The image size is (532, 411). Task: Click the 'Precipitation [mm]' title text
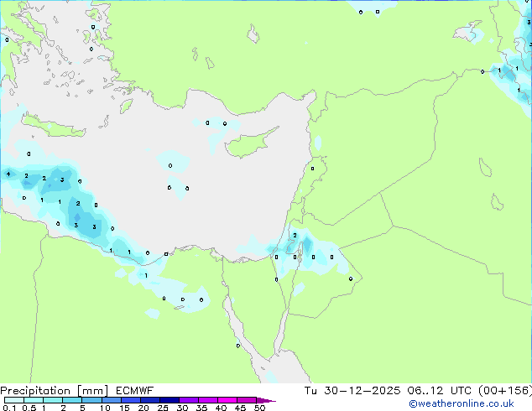tap(54, 391)
